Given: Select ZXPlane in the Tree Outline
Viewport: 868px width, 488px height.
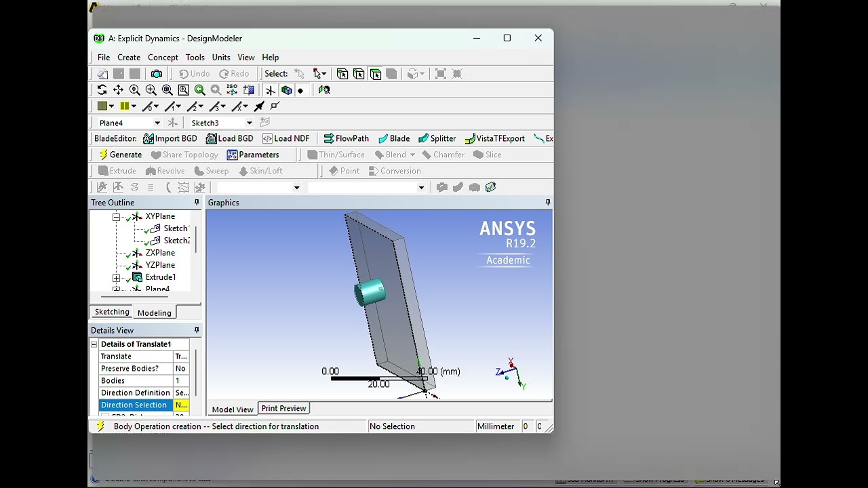Looking at the screenshot, I should pyautogui.click(x=160, y=253).
